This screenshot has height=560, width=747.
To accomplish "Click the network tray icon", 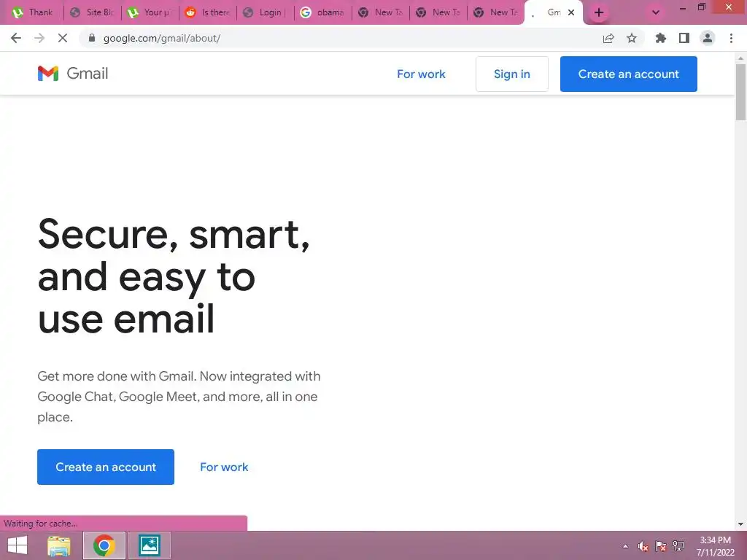I will [678, 546].
